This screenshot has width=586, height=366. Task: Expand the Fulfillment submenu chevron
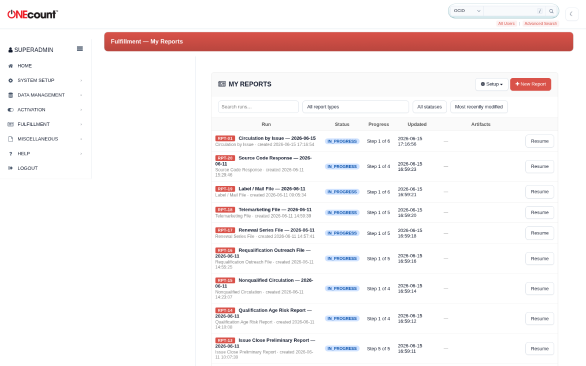point(81,124)
